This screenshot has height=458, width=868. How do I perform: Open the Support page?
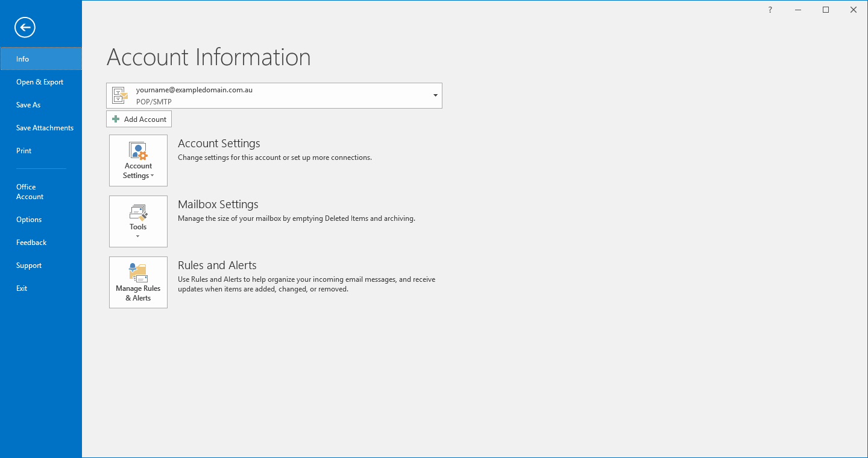(x=29, y=266)
